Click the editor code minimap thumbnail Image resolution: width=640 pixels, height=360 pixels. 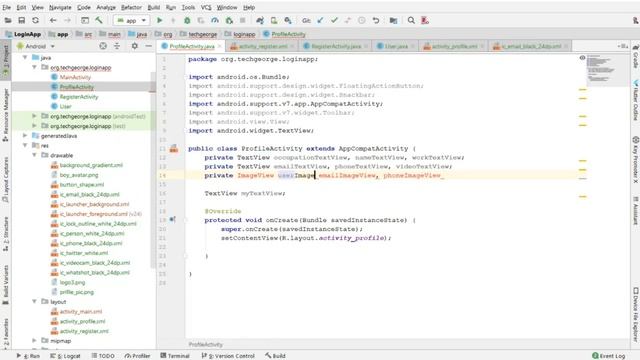(x=601, y=69)
